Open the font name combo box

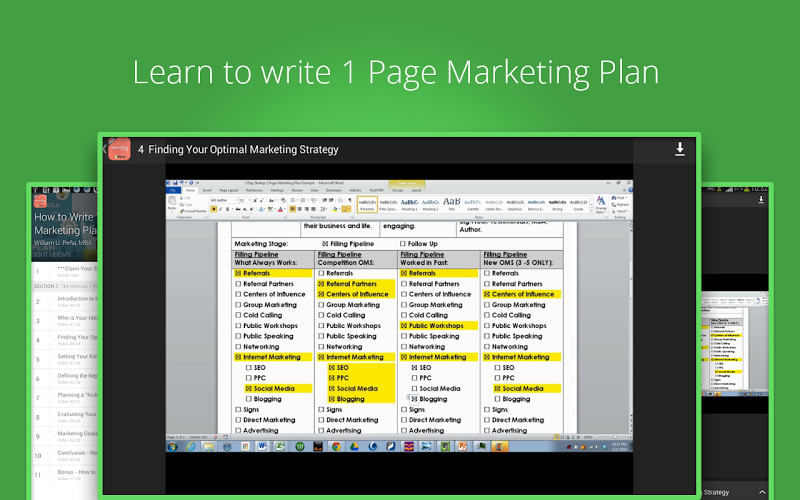click(x=224, y=200)
